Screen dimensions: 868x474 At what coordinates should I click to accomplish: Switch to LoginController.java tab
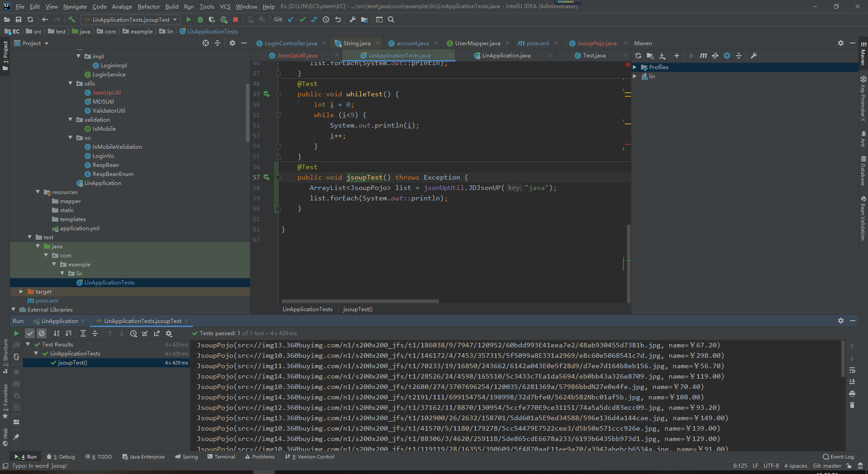click(291, 43)
